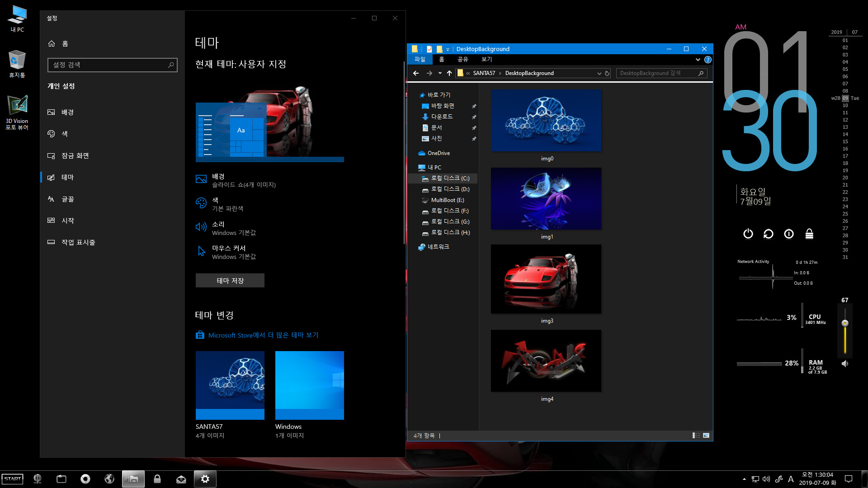Open 파일 tab in Explorer ribbon
This screenshot has height=488, width=868.
point(420,59)
